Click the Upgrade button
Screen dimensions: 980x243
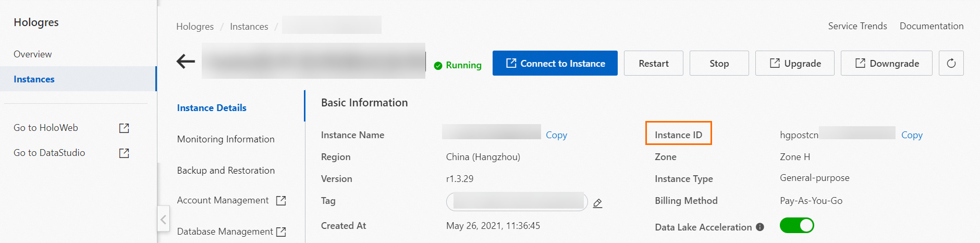pyautogui.click(x=794, y=63)
